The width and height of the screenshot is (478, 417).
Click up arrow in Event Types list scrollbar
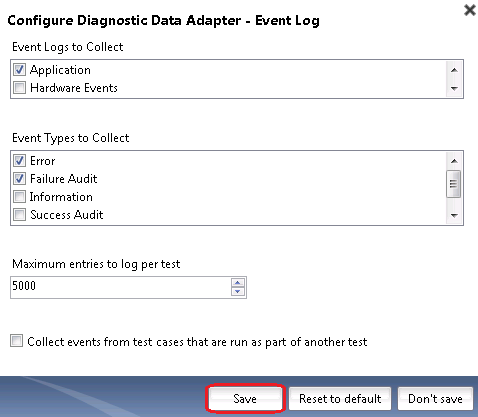click(454, 161)
